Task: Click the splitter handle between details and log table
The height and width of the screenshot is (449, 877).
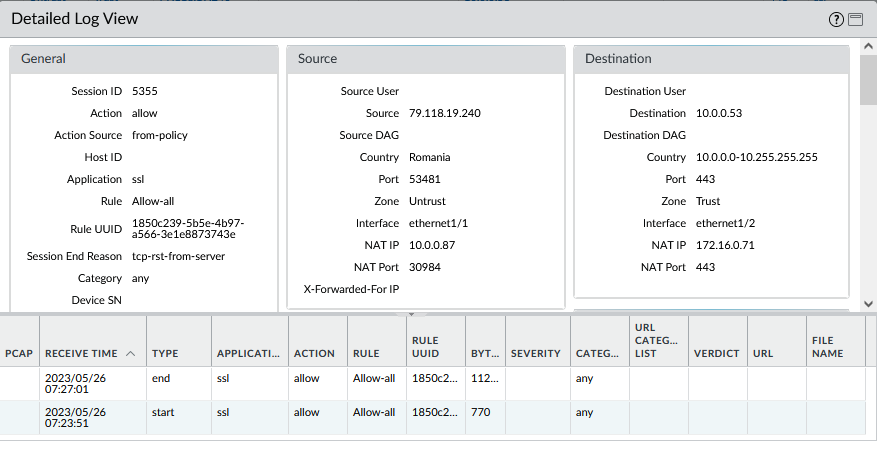Action: pyautogui.click(x=409, y=314)
